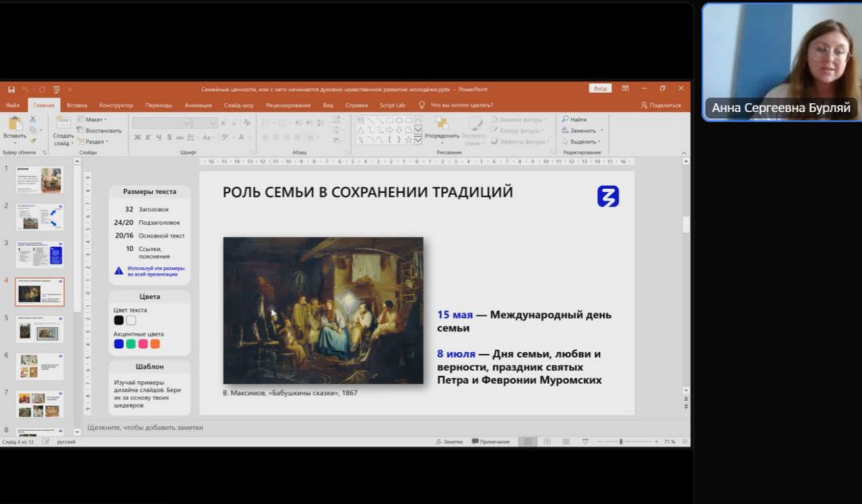Image resolution: width=862 pixels, height=504 pixels.
Task: Start Slide Show from status bar icon
Action: click(585, 442)
